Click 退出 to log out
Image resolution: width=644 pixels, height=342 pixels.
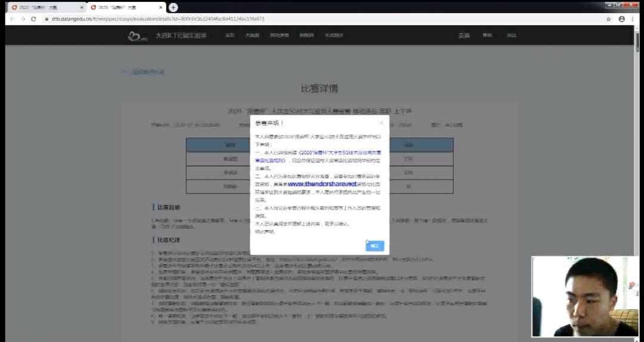[512, 36]
